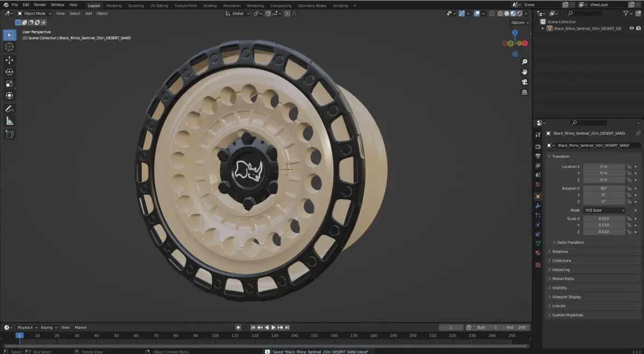Viewport: 644px width, 354px height.
Task: Open the View Layer properties tab
Action: 538,165
